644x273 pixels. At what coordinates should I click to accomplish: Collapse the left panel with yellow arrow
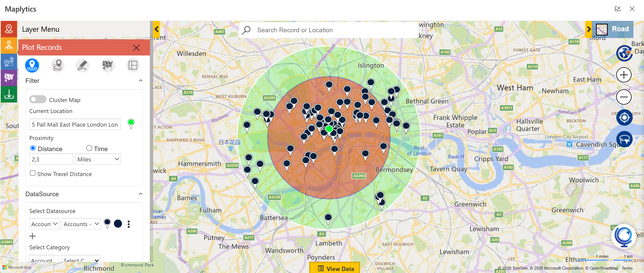click(156, 29)
